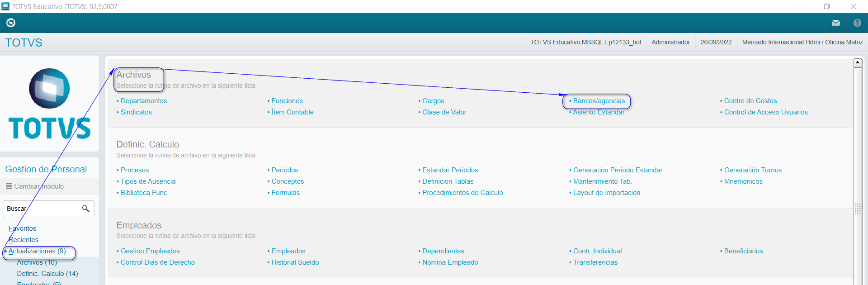This screenshot has width=868, height=285.
Task: Open Procesos routine
Action: coord(135,170)
